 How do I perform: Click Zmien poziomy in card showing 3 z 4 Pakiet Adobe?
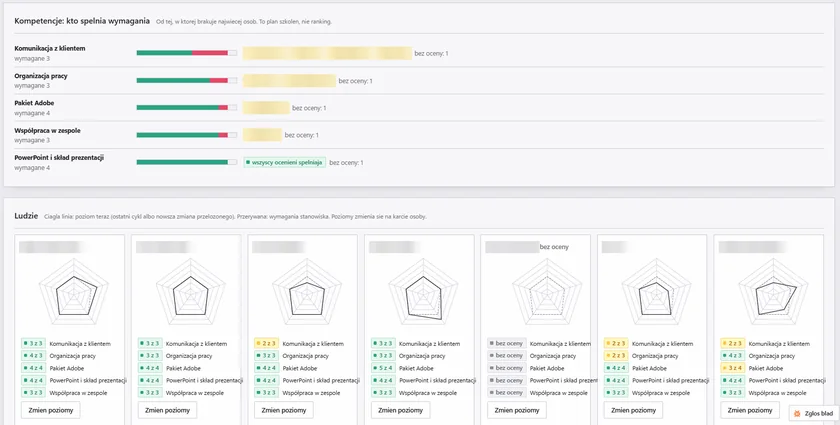coord(750,410)
